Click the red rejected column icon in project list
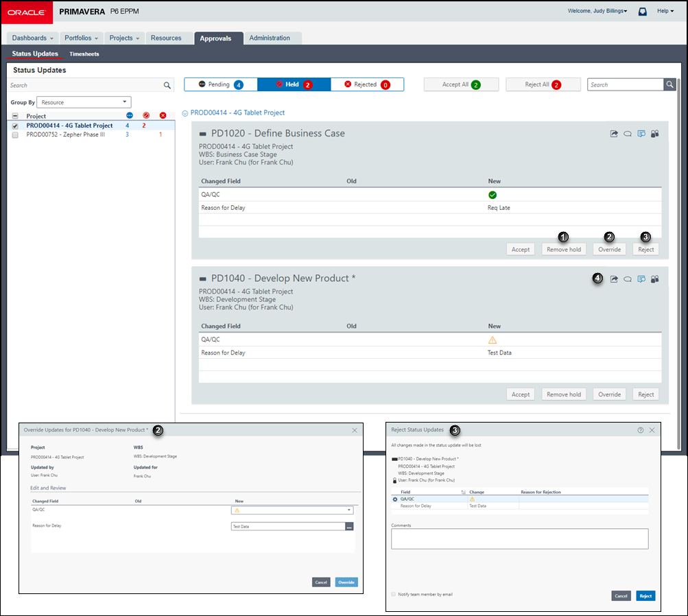 coord(163,115)
